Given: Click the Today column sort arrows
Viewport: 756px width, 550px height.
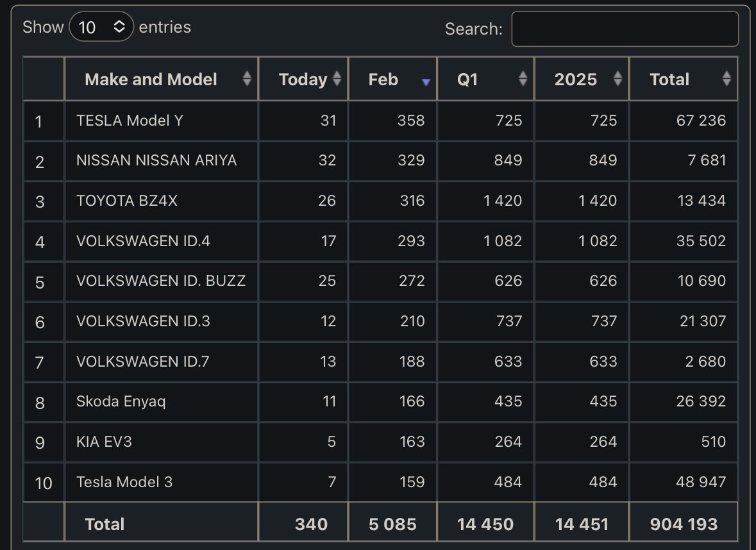Looking at the screenshot, I should (x=337, y=79).
